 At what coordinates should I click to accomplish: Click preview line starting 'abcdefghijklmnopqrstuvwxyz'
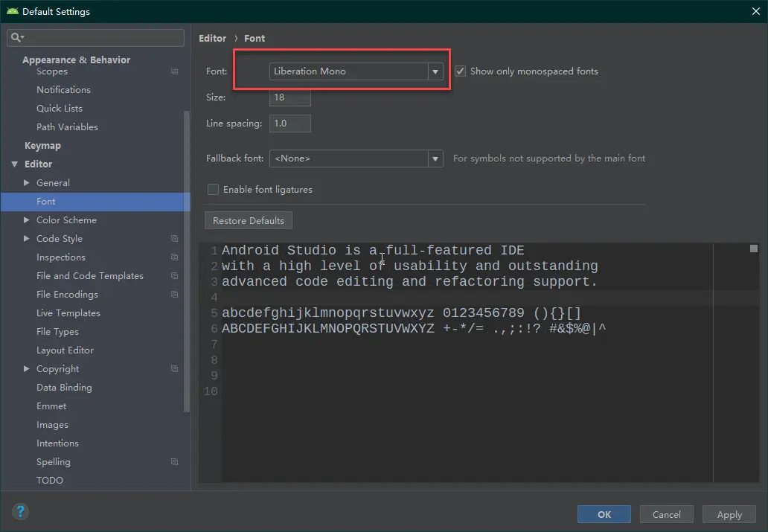[x=401, y=313]
